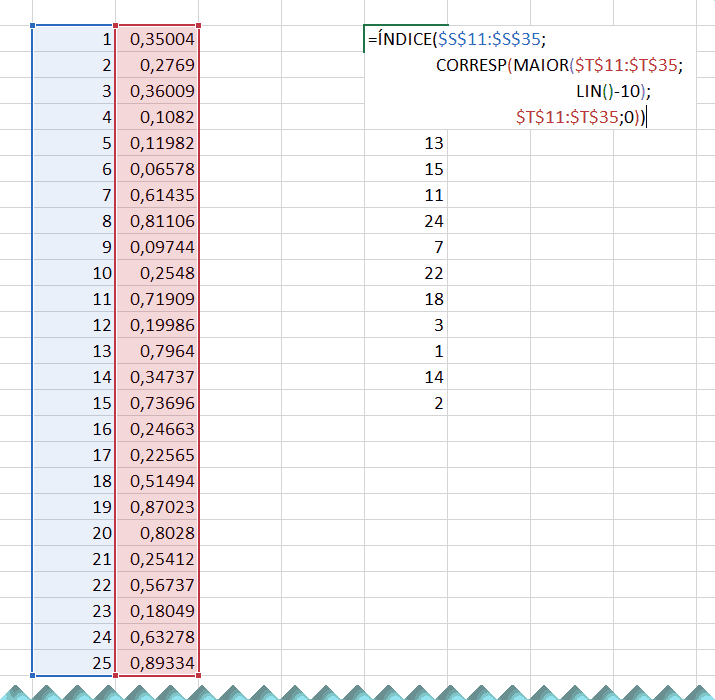This screenshot has width=715, height=700.
Task: Click result cell 22 in the output column
Action: 433,273
